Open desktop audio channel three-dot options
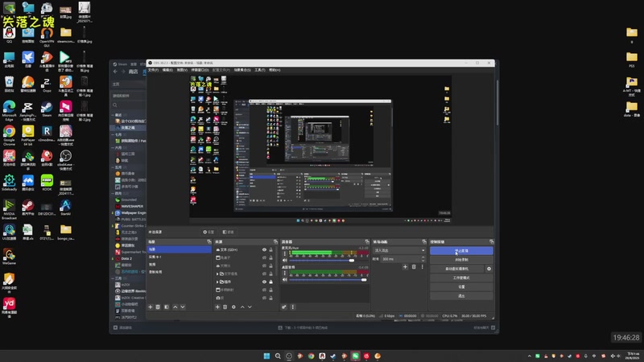 click(x=285, y=273)
